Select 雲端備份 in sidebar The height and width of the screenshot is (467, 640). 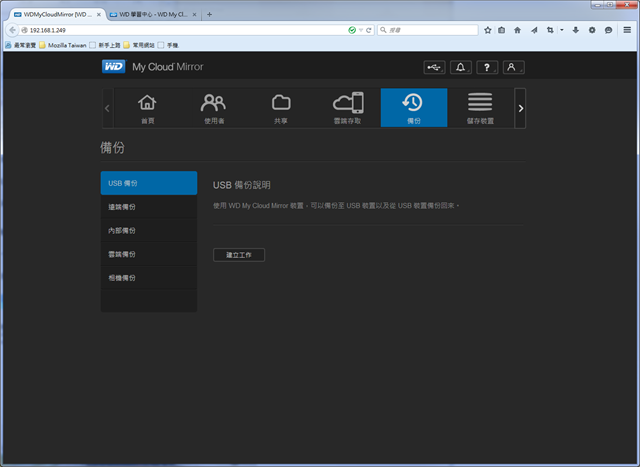(x=149, y=254)
